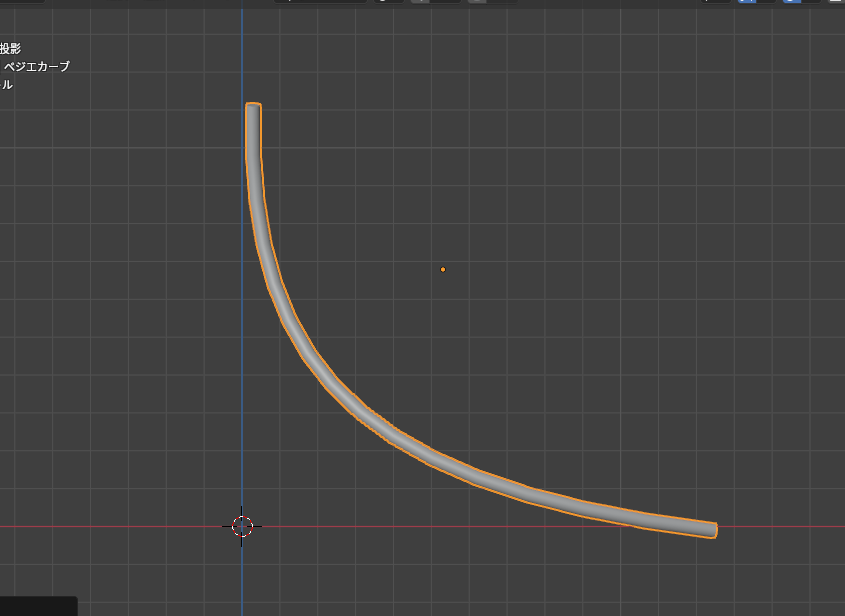The height and width of the screenshot is (616, 845).
Task: Toggle the third partially visible top-center header button
Action: click(492, 2)
